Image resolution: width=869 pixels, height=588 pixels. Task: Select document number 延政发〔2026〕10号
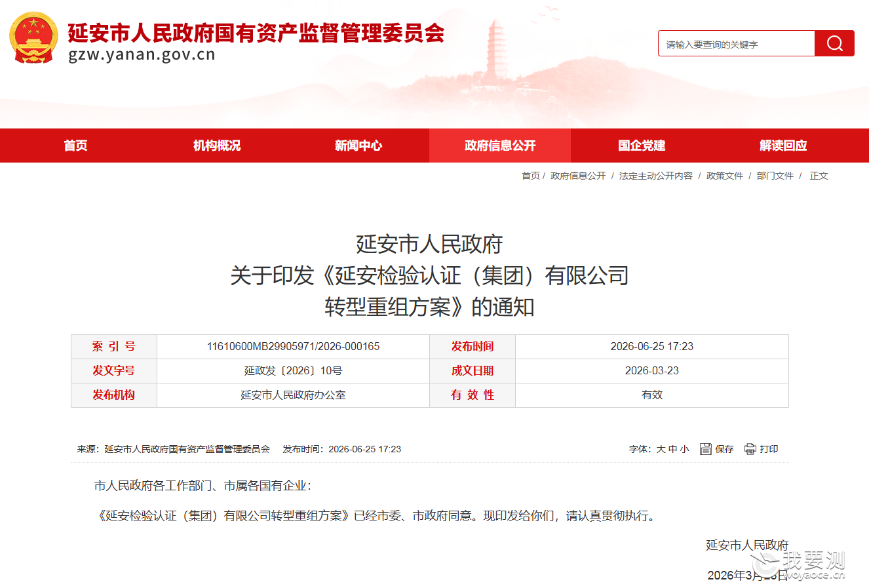coord(293,370)
